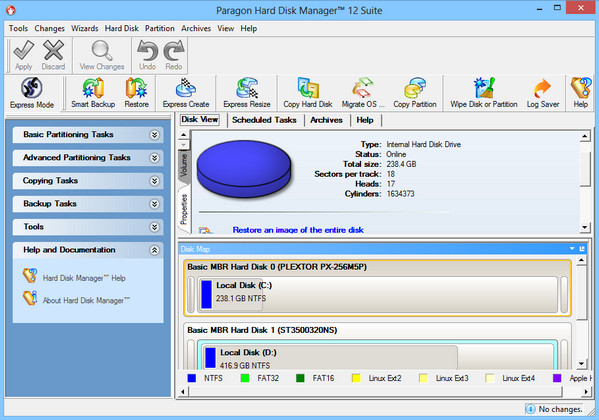Image resolution: width=599 pixels, height=420 pixels.
Task: Open the Disk Map dropdown arrow
Action: point(572,249)
